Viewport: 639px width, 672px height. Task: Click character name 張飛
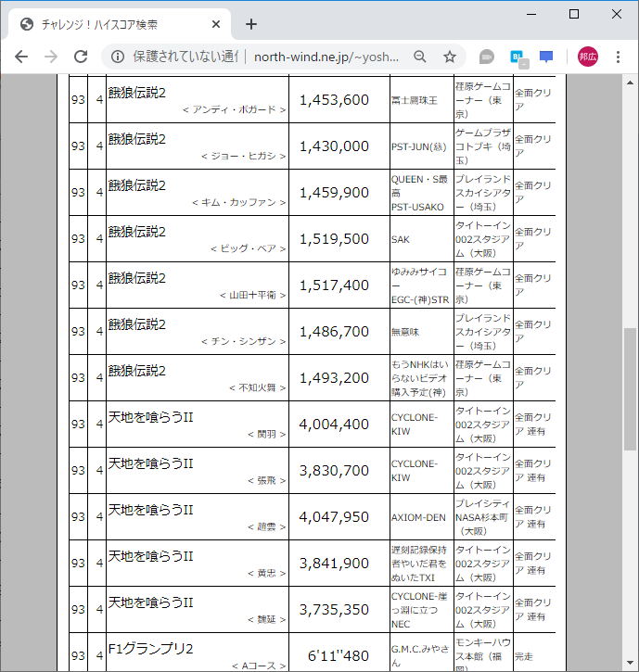click(x=267, y=480)
